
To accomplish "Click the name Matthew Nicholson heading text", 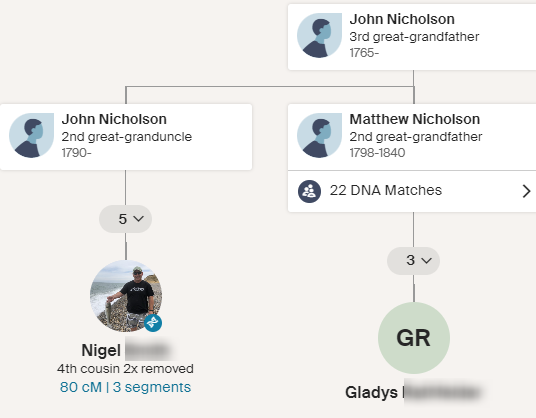I will click(x=415, y=119).
